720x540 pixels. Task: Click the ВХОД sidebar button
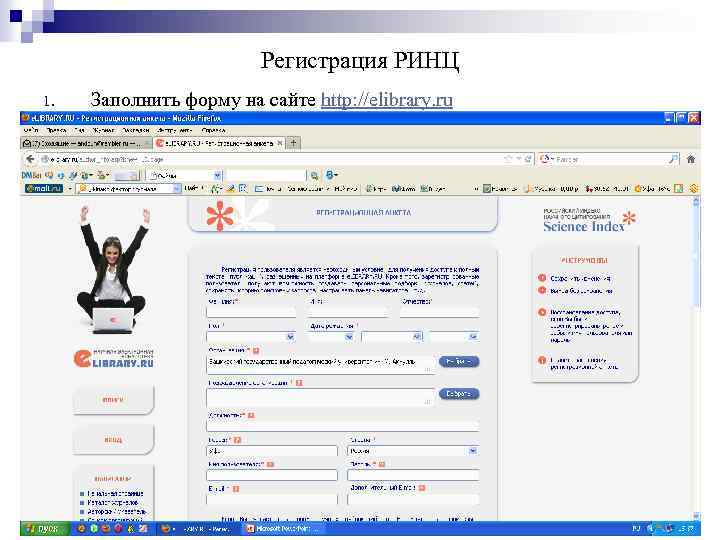tap(113, 439)
